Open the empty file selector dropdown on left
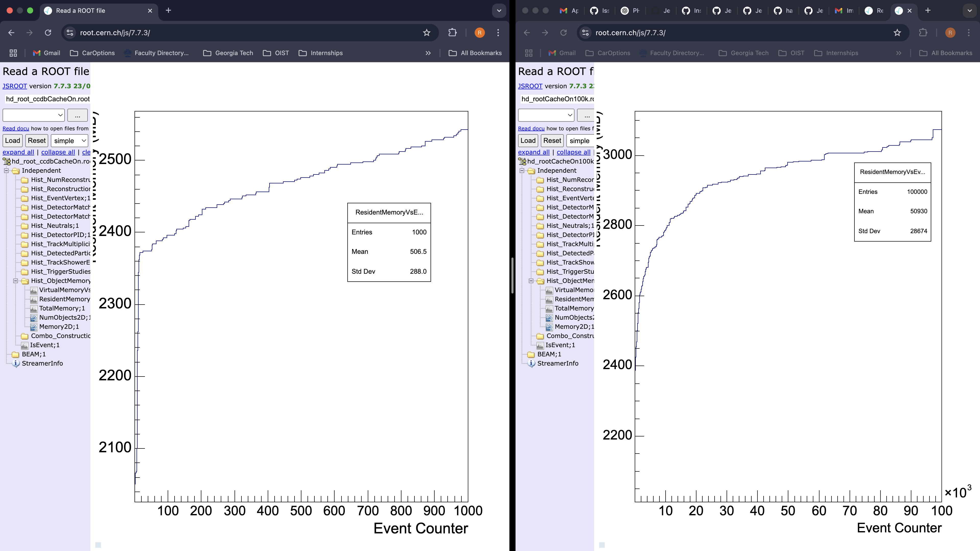The width and height of the screenshot is (980, 551). 33,115
